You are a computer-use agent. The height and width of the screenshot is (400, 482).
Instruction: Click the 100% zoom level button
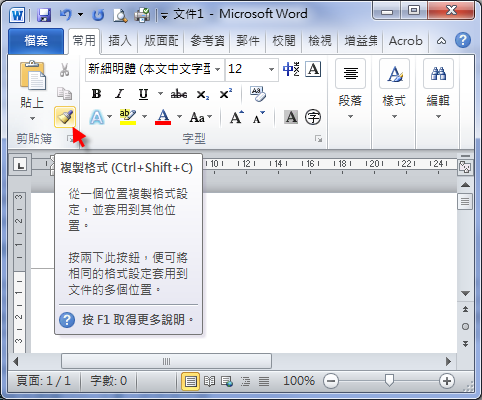click(299, 381)
